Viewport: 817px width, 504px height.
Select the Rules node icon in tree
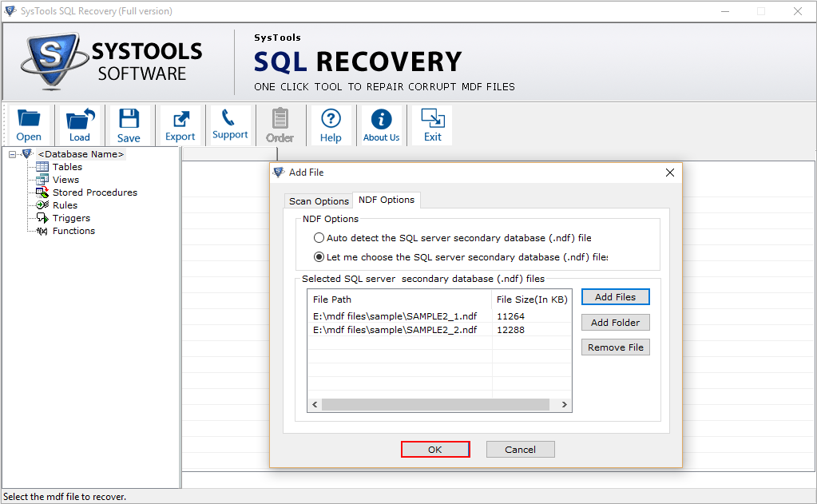click(42, 204)
